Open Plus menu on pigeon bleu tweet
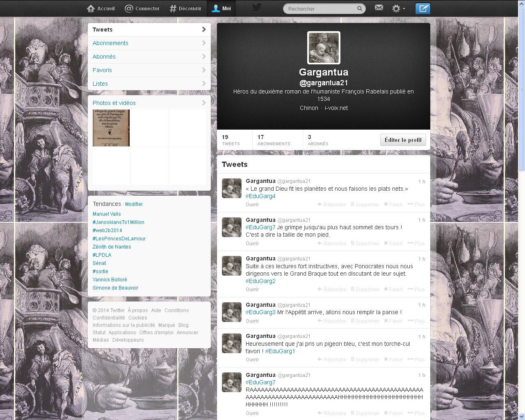525x420 pixels. pyautogui.click(x=416, y=359)
